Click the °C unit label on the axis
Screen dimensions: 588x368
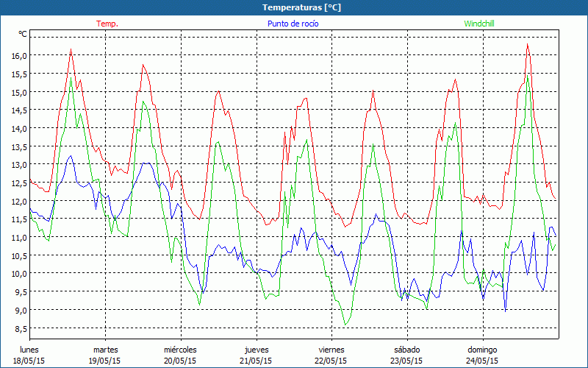tap(23, 34)
